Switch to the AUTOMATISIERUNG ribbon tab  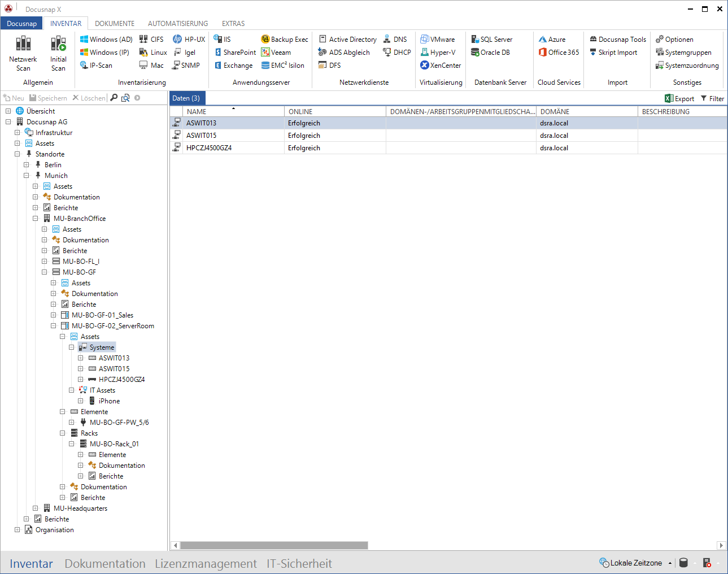pyautogui.click(x=178, y=24)
